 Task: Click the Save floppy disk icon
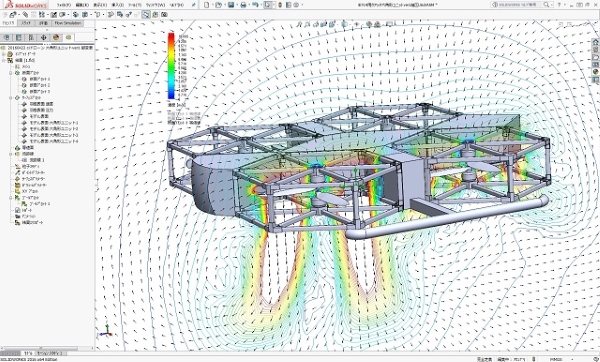click(231, 5)
